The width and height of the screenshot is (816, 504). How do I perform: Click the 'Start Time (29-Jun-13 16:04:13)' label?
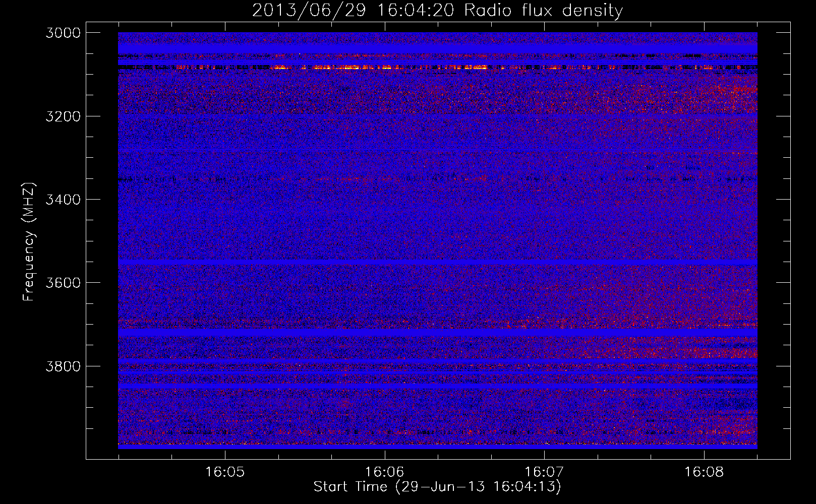tap(437, 487)
